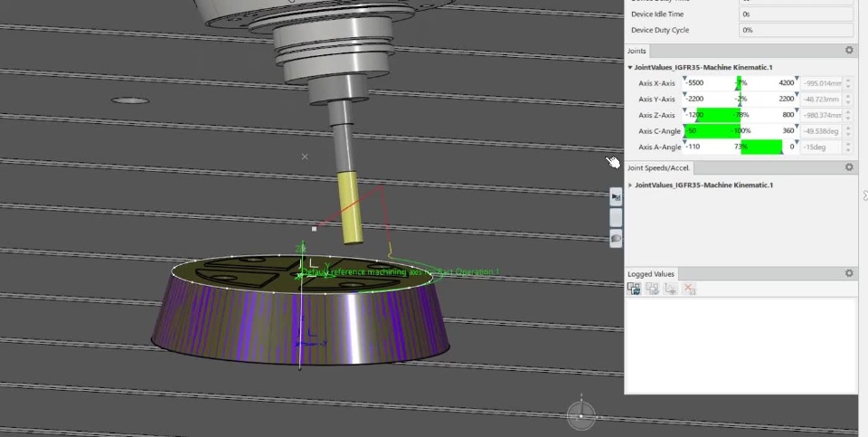Screen dimensions: 868x437
Task: Click the Axis Y-Axis value stepper arrows
Action: tap(847, 100)
